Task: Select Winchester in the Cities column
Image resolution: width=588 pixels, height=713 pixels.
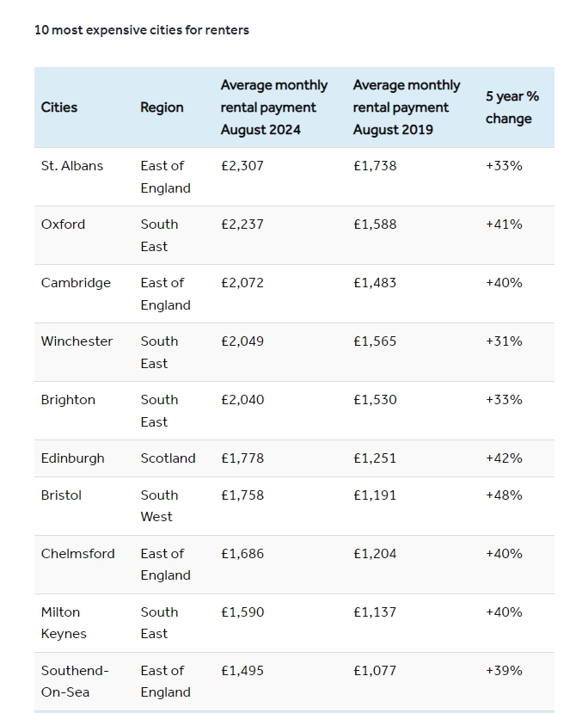Action: coord(77,341)
